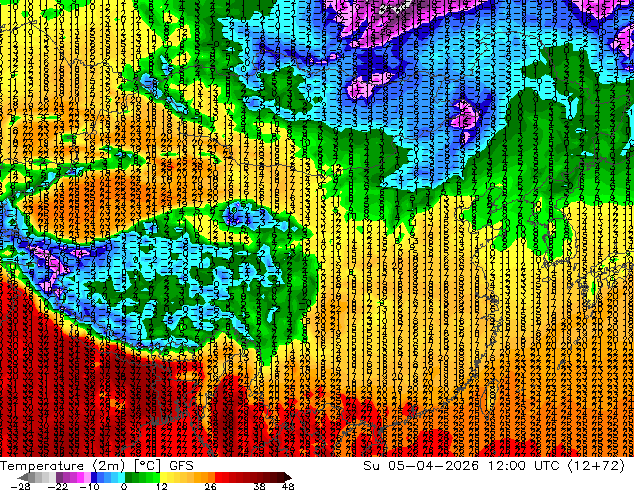Click the '-22' legend label
This screenshot has width=634, height=490.
pyautogui.click(x=57, y=486)
